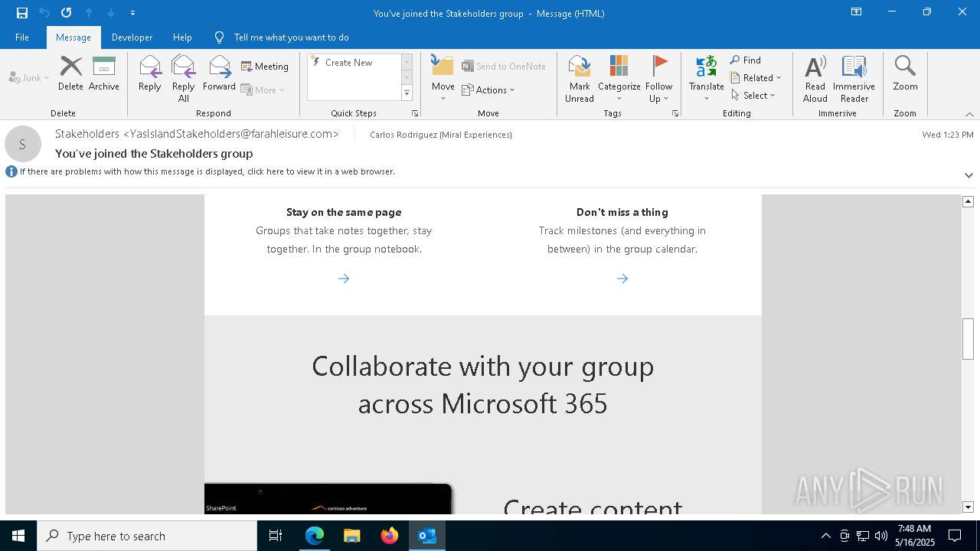Viewport: 980px width, 551px height.
Task: Expand the message header chevron
Action: pyautogui.click(x=969, y=175)
